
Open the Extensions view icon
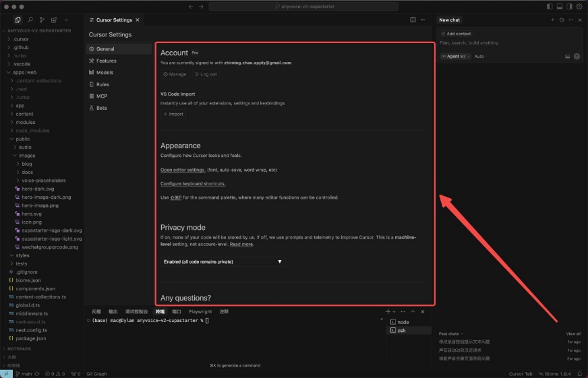54,20
